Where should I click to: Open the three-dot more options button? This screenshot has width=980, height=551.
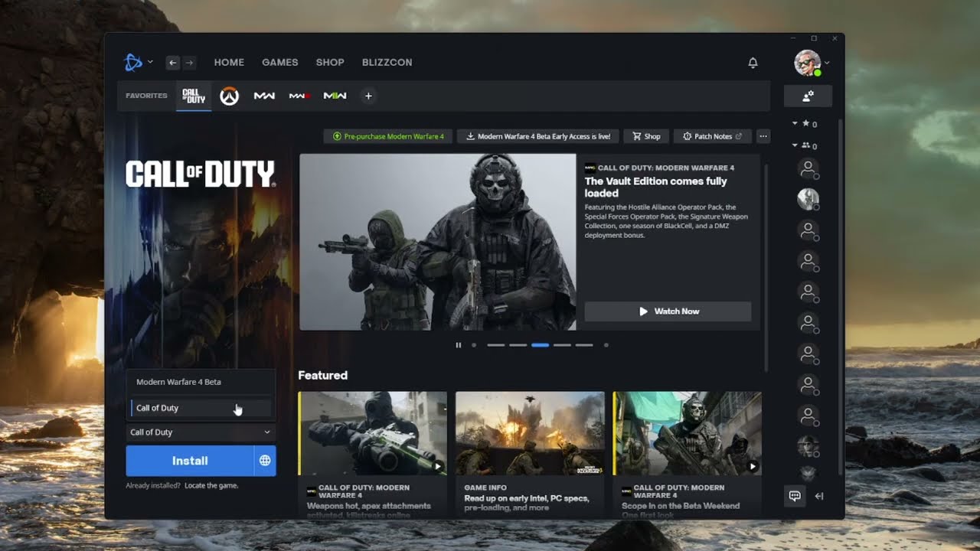click(x=763, y=136)
